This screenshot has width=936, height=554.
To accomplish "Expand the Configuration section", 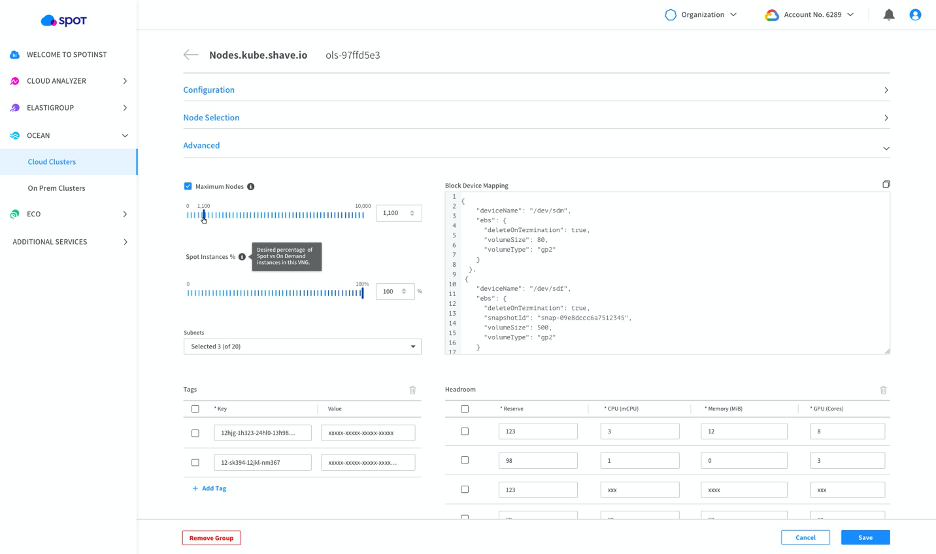I will tap(536, 90).
